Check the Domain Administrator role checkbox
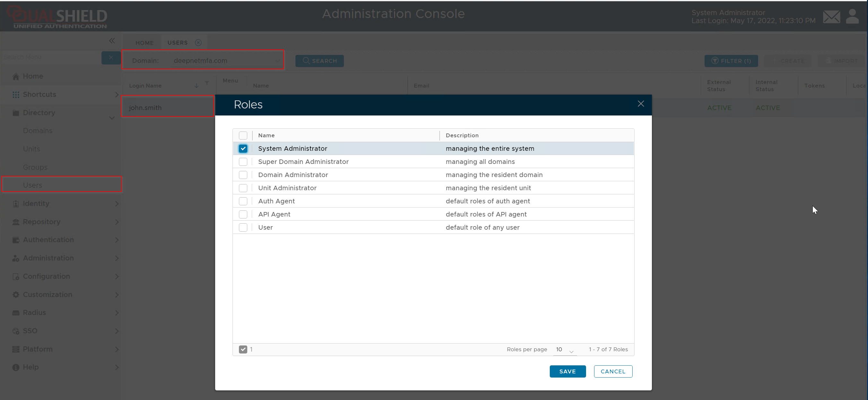Viewport: 868px width, 400px height. [x=243, y=175]
